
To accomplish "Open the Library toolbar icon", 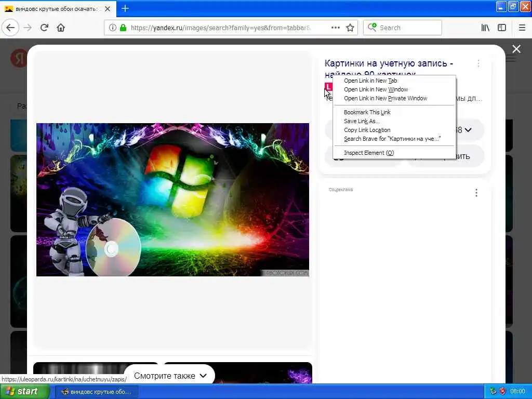I will 485,28.
